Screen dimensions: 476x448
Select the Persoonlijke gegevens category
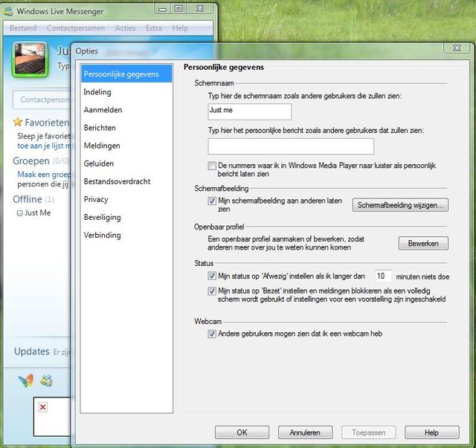[x=126, y=74]
